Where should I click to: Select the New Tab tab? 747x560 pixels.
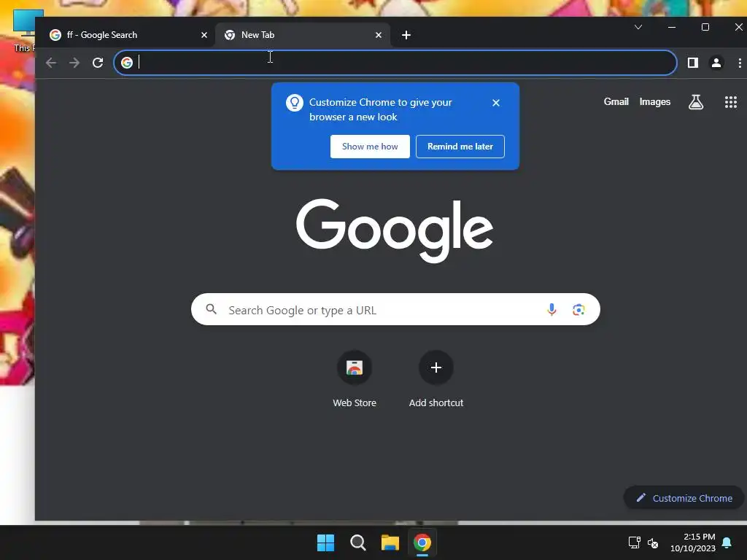pos(303,35)
